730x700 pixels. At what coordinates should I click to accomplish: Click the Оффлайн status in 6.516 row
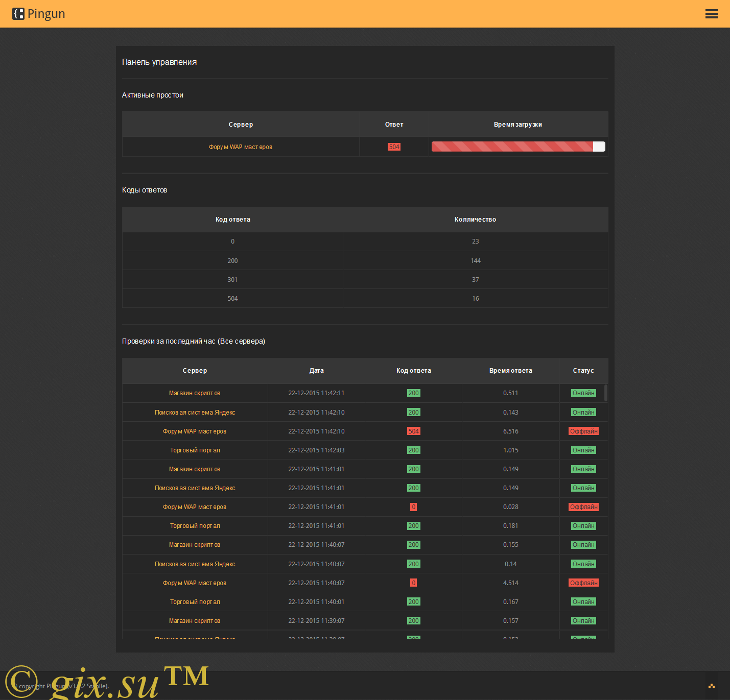pos(583,431)
